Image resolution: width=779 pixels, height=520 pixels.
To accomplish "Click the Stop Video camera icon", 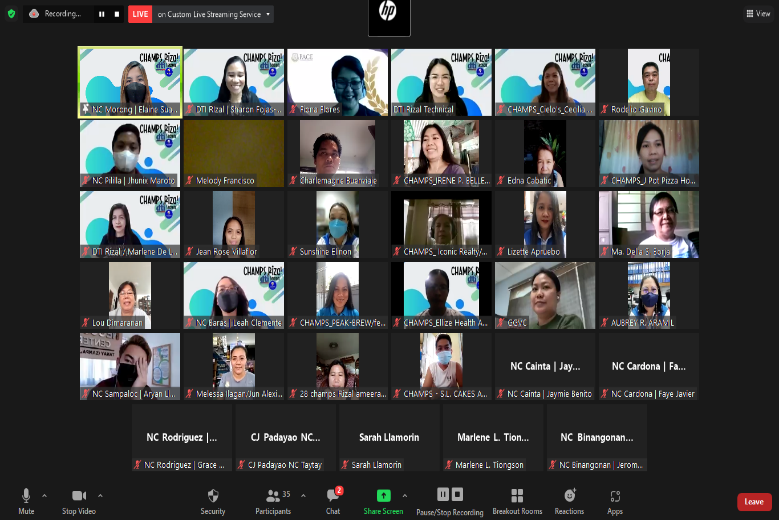I will pos(79,495).
